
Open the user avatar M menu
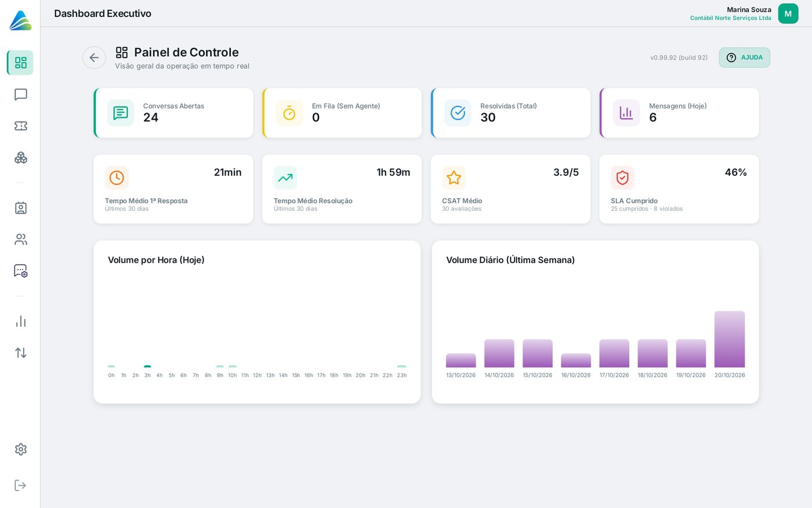point(788,13)
